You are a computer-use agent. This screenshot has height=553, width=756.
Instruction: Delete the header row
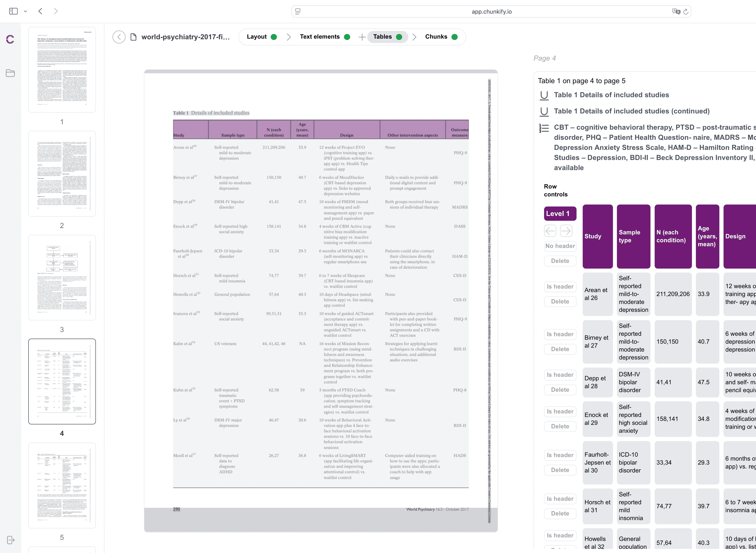pos(560,261)
